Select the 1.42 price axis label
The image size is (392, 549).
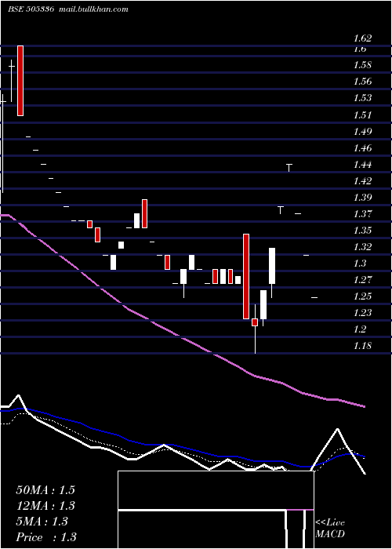(362, 180)
